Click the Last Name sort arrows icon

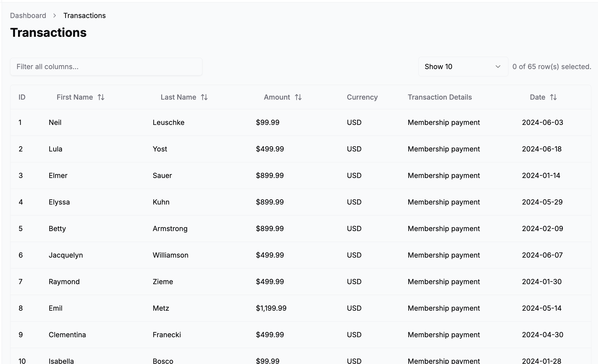(x=204, y=97)
